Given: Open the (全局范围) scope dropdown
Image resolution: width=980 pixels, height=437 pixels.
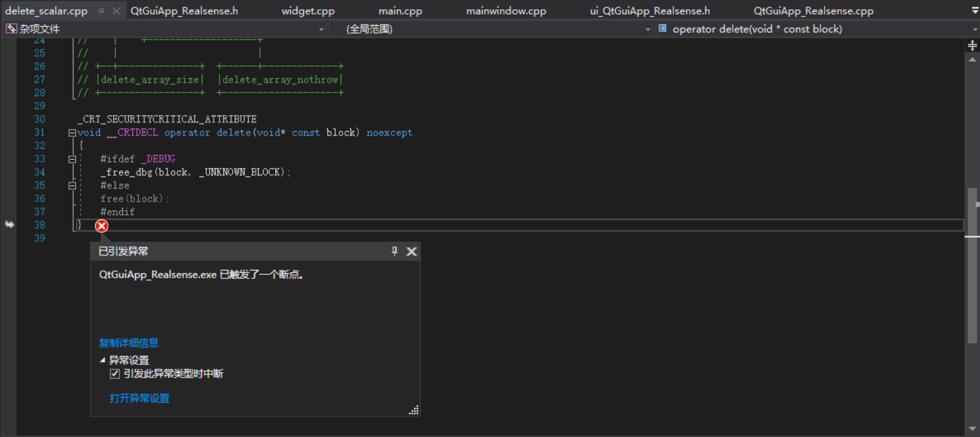Looking at the screenshot, I should click(x=647, y=28).
